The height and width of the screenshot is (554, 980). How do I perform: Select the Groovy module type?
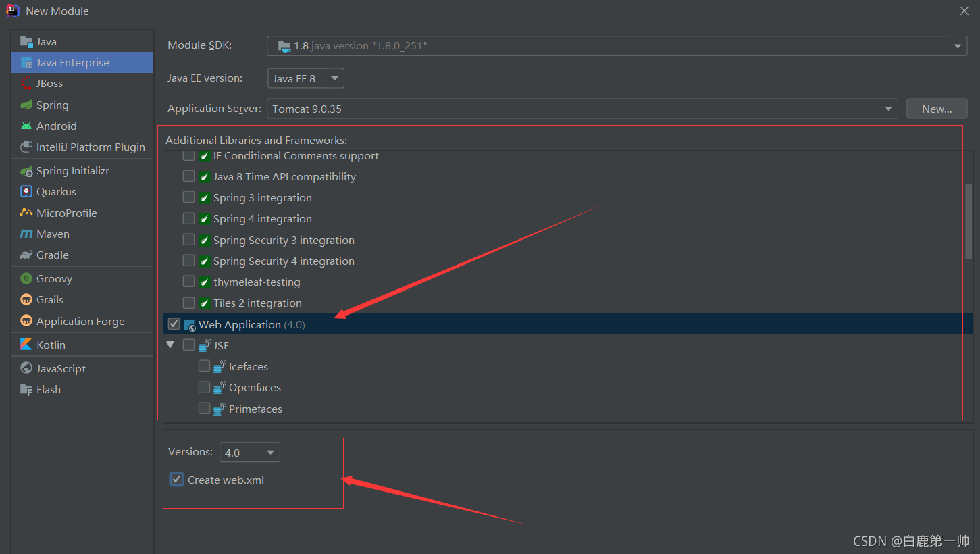coord(82,278)
